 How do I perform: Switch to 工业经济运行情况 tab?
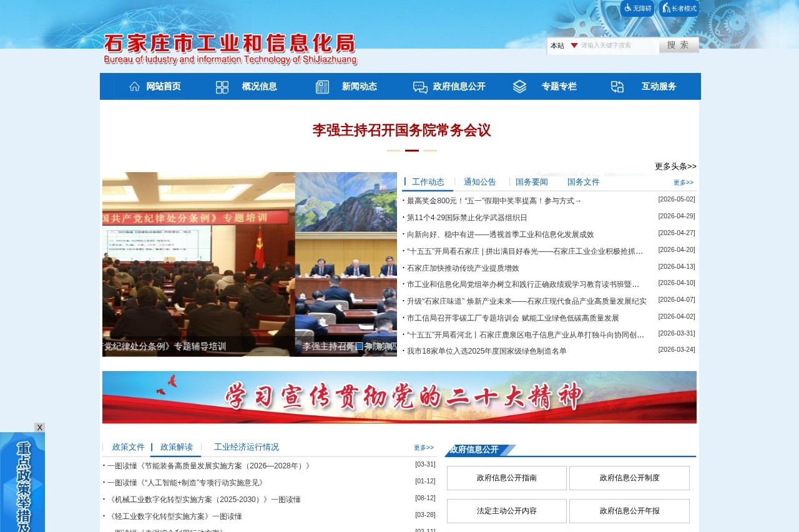tap(247, 447)
